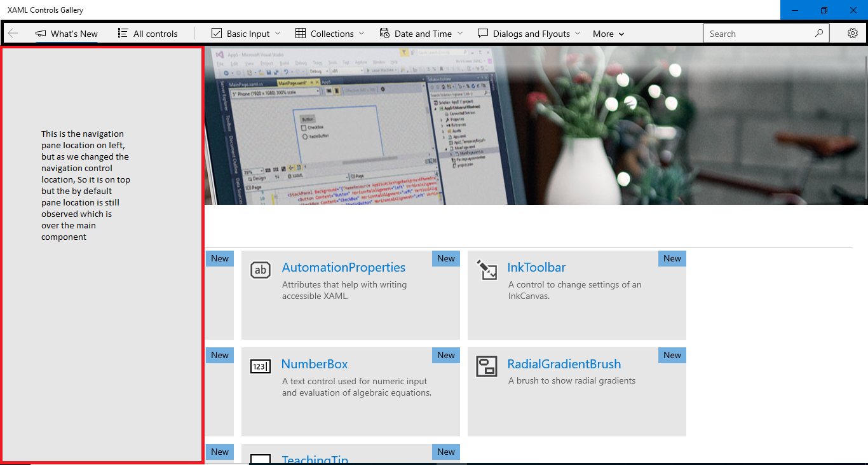Switch to the What's New tab
The height and width of the screenshot is (465, 868).
point(67,33)
